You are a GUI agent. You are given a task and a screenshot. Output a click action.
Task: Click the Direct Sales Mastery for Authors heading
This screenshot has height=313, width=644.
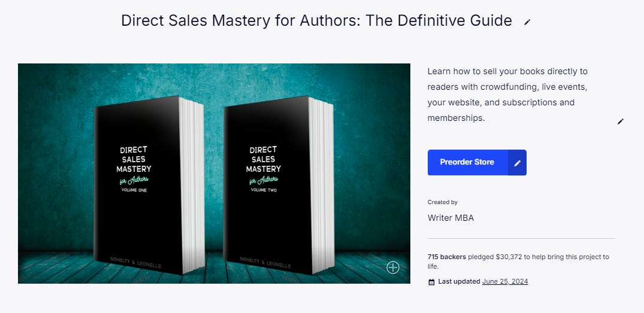316,20
